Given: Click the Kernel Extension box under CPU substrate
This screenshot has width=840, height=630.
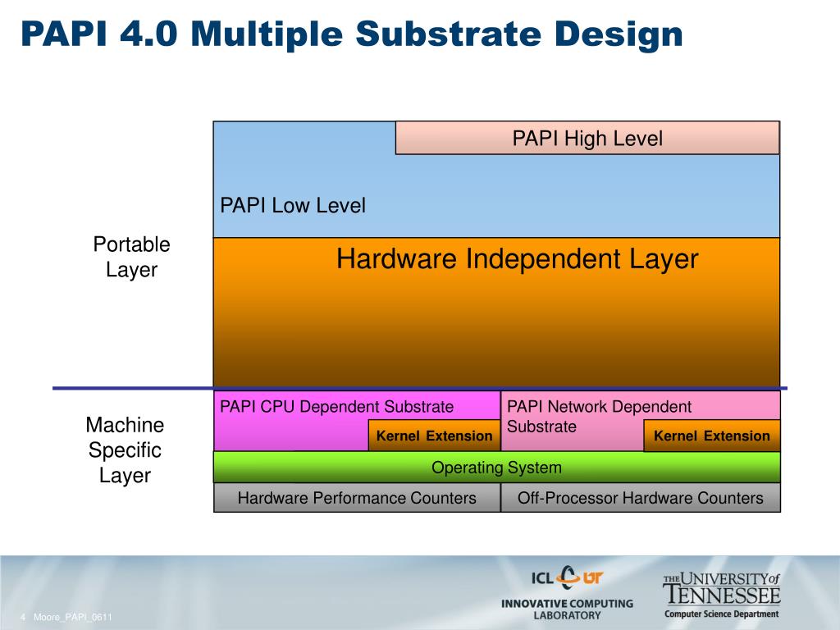Looking at the screenshot, I should pos(434,436).
